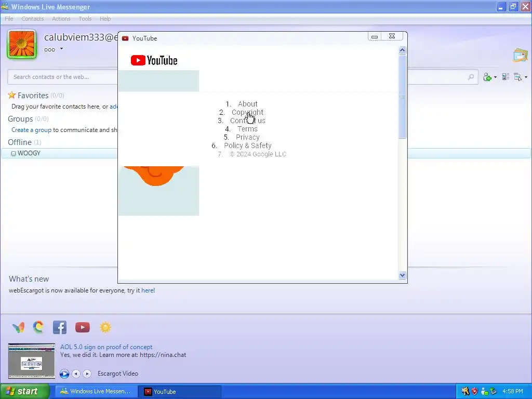Click the Policy & Safety link
The height and width of the screenshot is (399, 532).
point(248,145)
